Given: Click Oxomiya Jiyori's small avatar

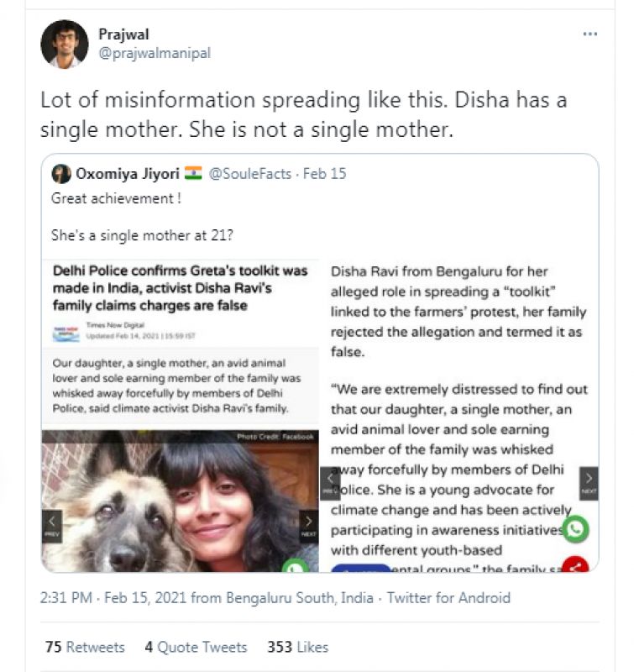Looking at the screenshot, I should click(x=61, y=174).
